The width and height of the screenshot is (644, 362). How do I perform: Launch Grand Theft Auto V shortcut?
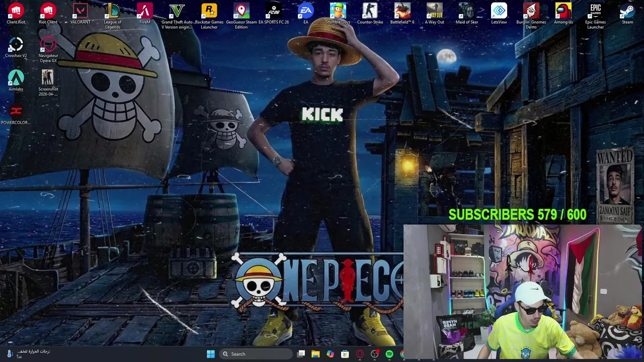pyautogui.click(x=177, y=17)
